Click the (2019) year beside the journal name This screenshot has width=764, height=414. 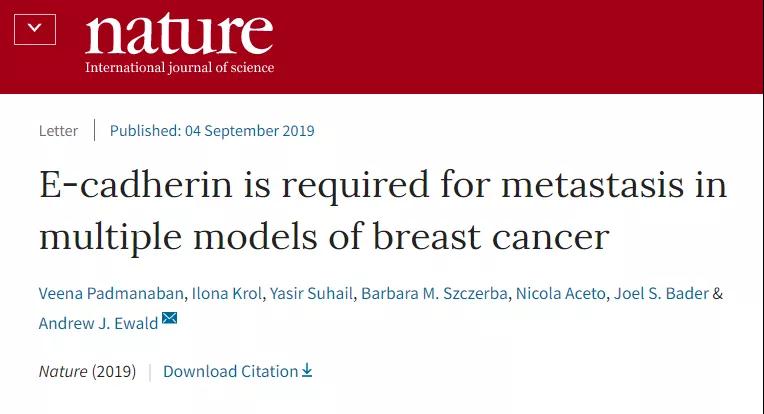point(114,371)
